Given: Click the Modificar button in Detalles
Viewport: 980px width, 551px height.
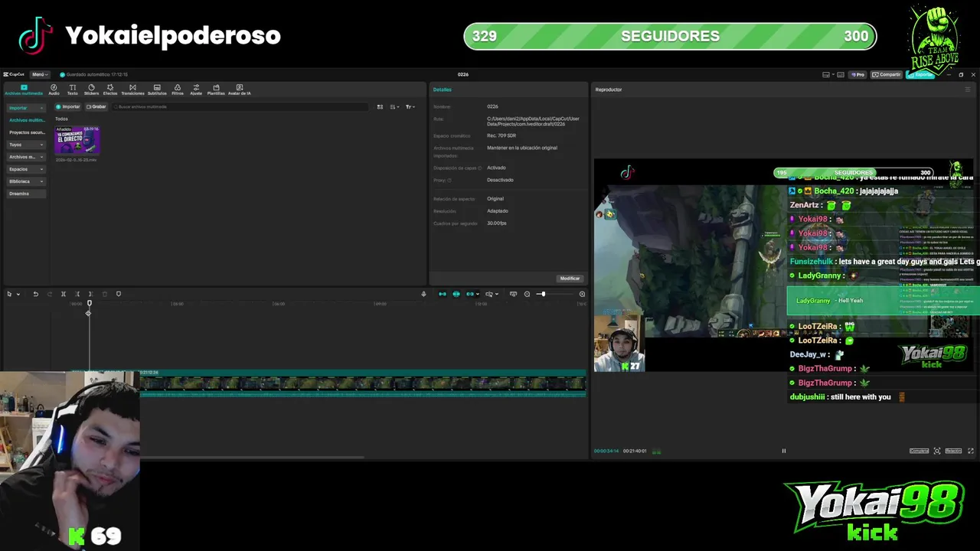Looking at the screenshot, I should pyautogui.click(x=570, y=279).
